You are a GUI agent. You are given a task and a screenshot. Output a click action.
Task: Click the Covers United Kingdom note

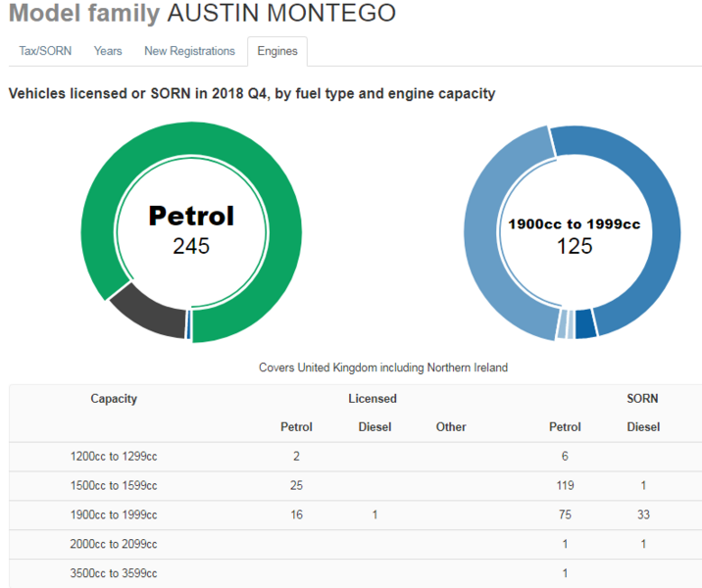pos(383,367)
